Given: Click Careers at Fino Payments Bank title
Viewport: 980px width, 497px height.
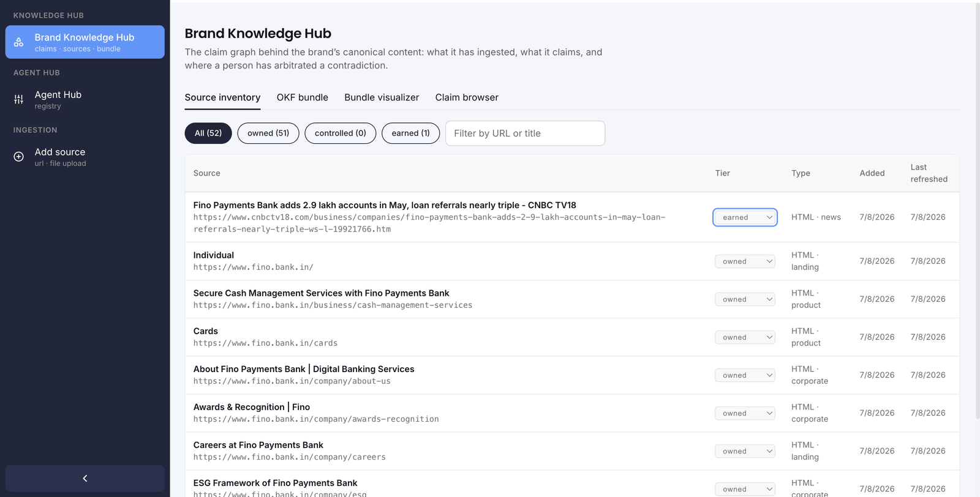Looking at the screenshot, I should [x=258, y=445].
